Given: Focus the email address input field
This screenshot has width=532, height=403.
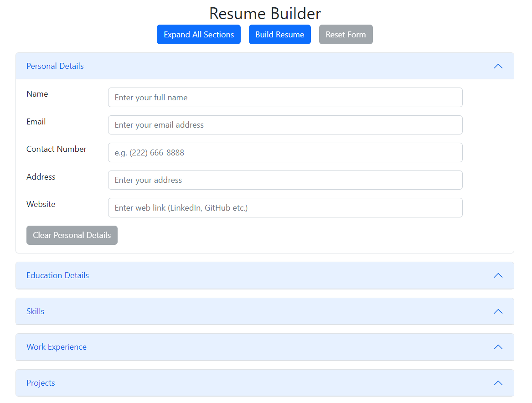Looking at the screenshot, I should (285, 125).
